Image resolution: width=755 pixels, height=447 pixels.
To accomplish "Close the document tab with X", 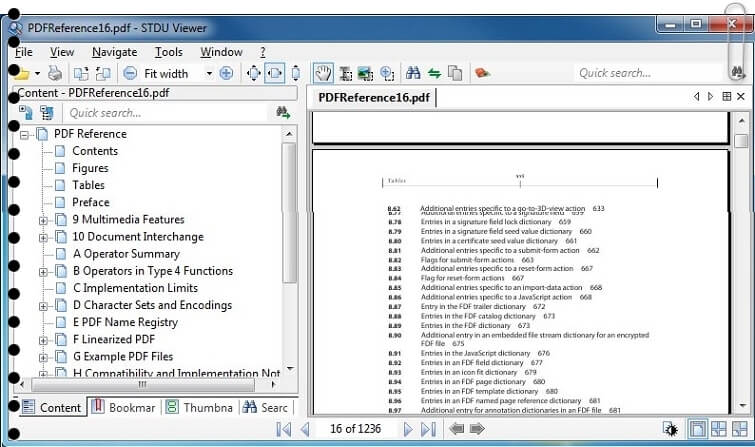I will [x=741, y=96].
